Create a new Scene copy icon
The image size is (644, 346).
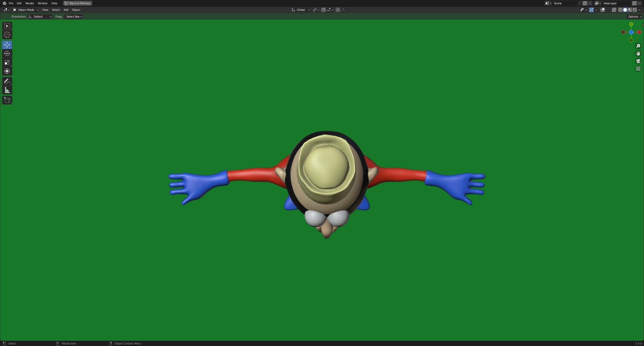click(x=585, y=3)
